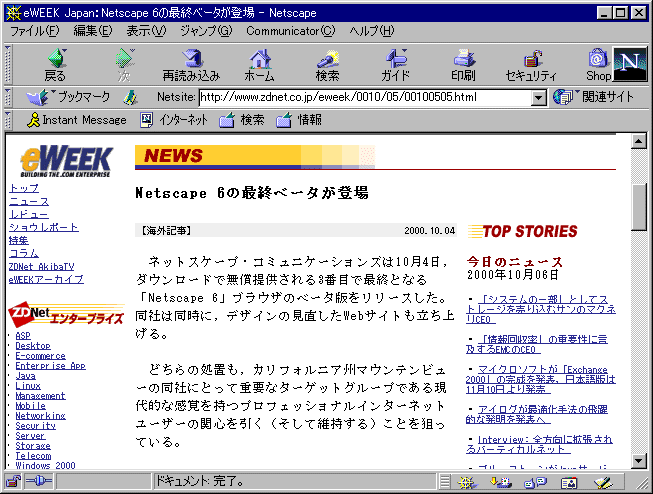Click the ZDNet エンタープライズ logo
Screen dimensions: 653x494
[66, 315]
